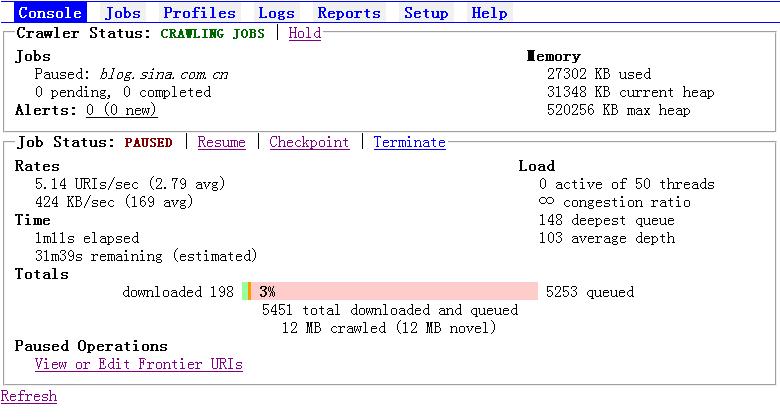Screen dimensions: 780x418
Task: Select the 12 MB crawled text
Action: coord(389,328)
